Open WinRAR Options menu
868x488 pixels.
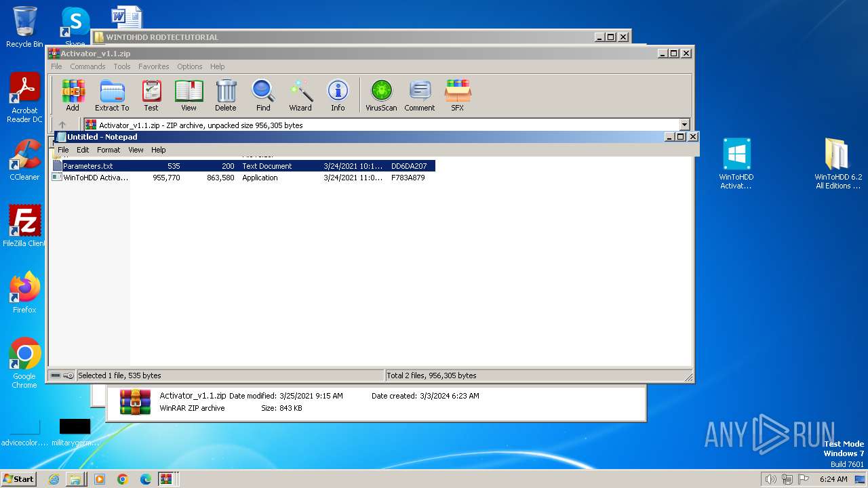tap(190, 66)
